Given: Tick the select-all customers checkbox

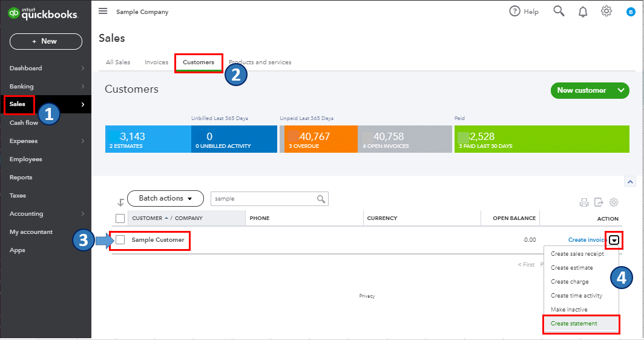Looking at the screenshot, I should click(120, 218).
